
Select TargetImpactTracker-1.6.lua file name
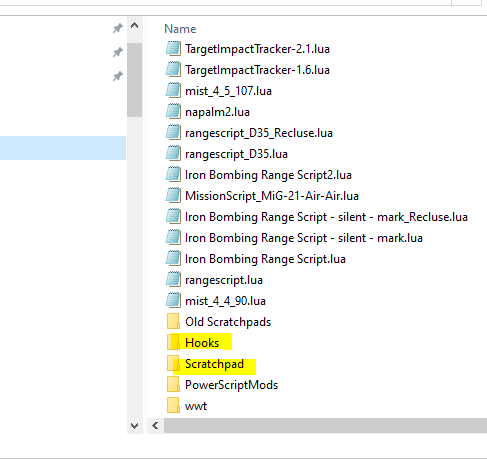point(257,70)
